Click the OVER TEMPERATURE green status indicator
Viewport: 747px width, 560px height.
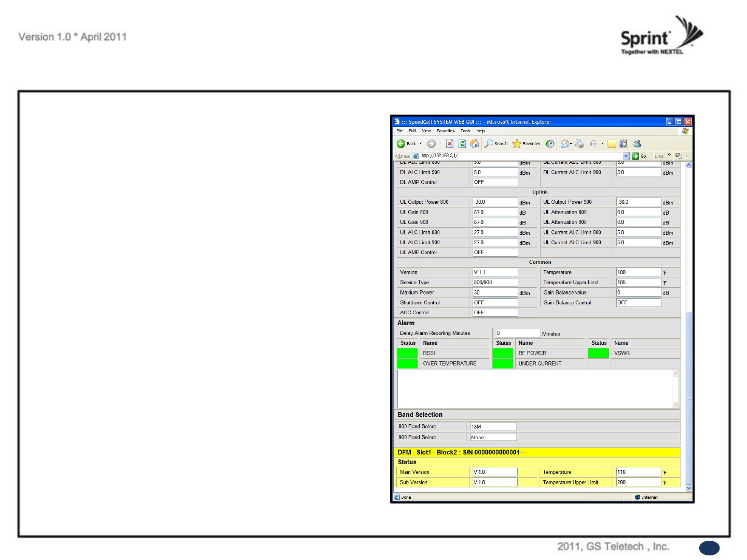click(x=407, y=363)
